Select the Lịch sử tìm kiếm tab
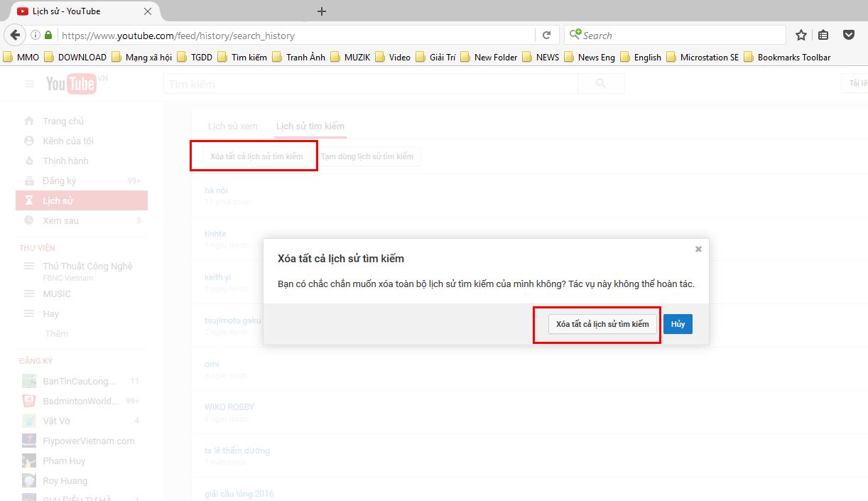 pyautogui.click(x=310, y=126)
